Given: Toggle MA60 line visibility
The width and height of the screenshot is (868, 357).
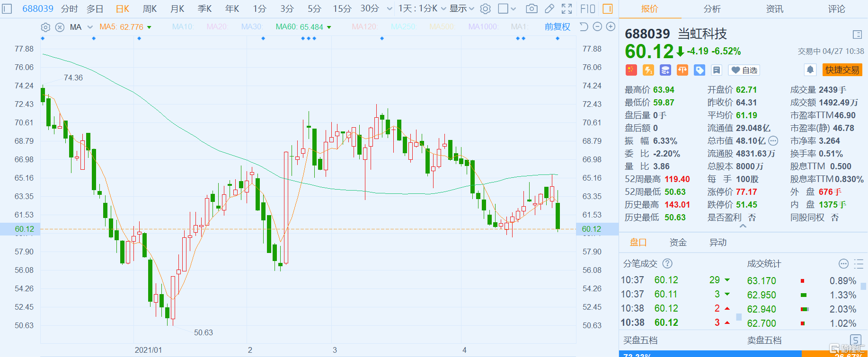Looking at the screenshot, I should point(299,27).
